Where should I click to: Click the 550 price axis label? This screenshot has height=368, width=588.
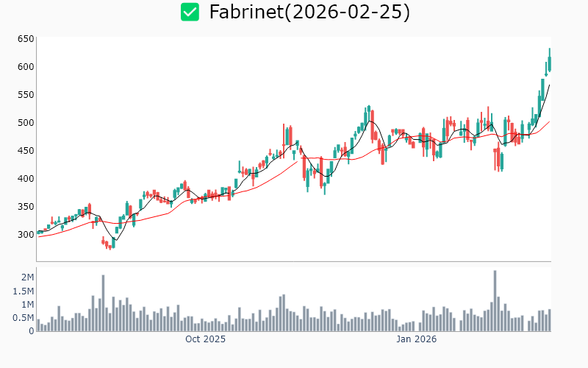pyautogui.click(x=26, y=94)
